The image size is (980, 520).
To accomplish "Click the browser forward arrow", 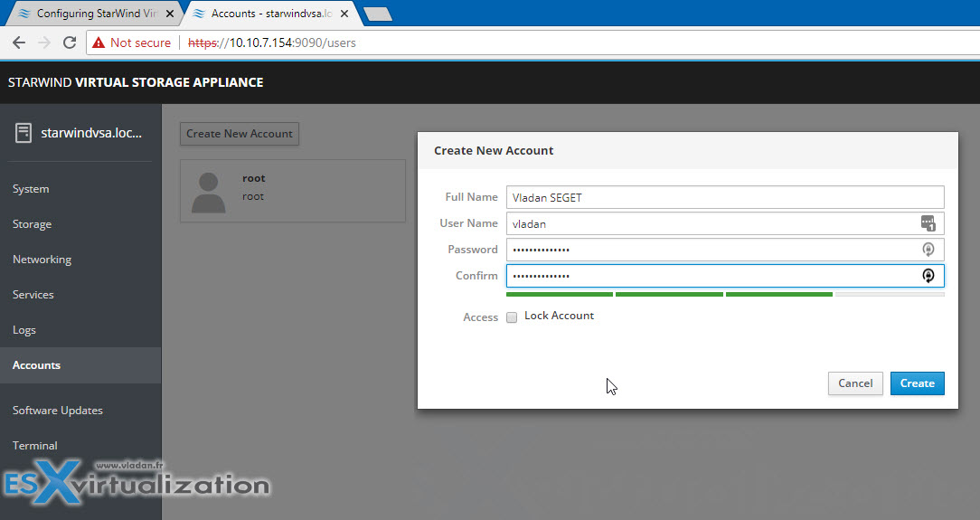I will click(44, 43).
